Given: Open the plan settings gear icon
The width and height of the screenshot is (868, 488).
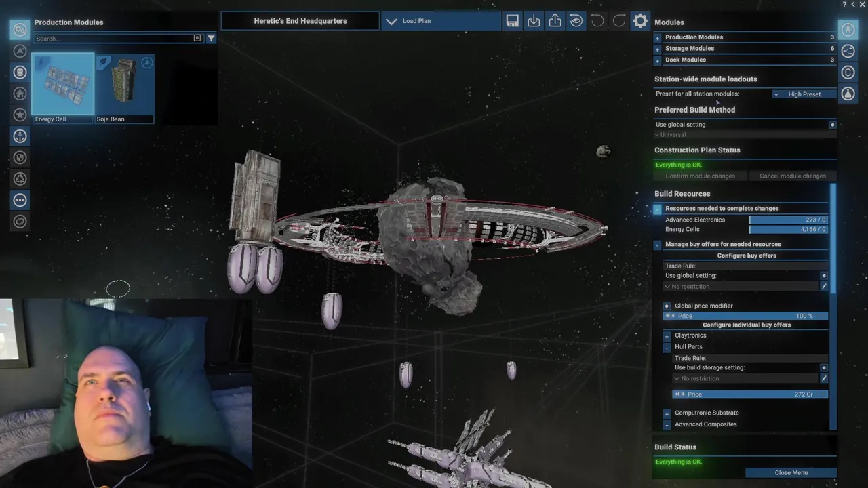Looking at the screenshot, I should click(640, 21).
